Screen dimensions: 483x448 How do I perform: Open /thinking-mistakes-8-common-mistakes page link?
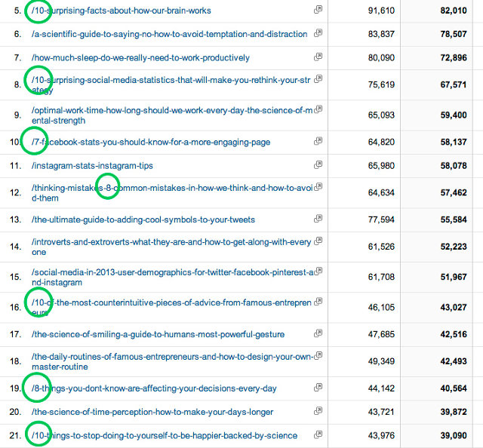tap(172, 193)
